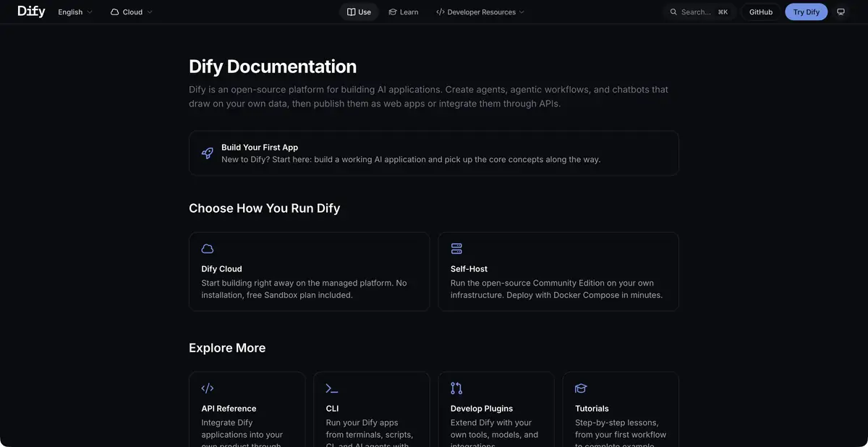Viewport: 868px width, 447px height.
Task: Click the ⌘K shortcut hint in search
Action: [x=723, y=12]
